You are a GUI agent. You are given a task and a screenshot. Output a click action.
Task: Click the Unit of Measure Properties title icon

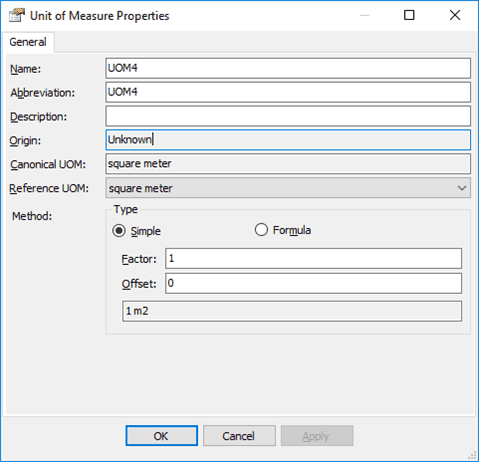[x=17, y=15]
